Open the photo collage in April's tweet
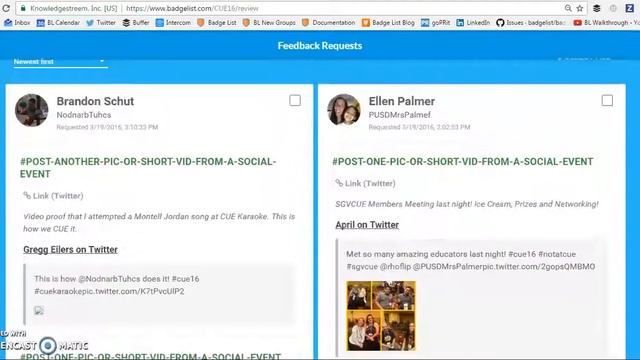Viewport: 640px width, 360px height. pyautogui.click(x=381, y=316)
